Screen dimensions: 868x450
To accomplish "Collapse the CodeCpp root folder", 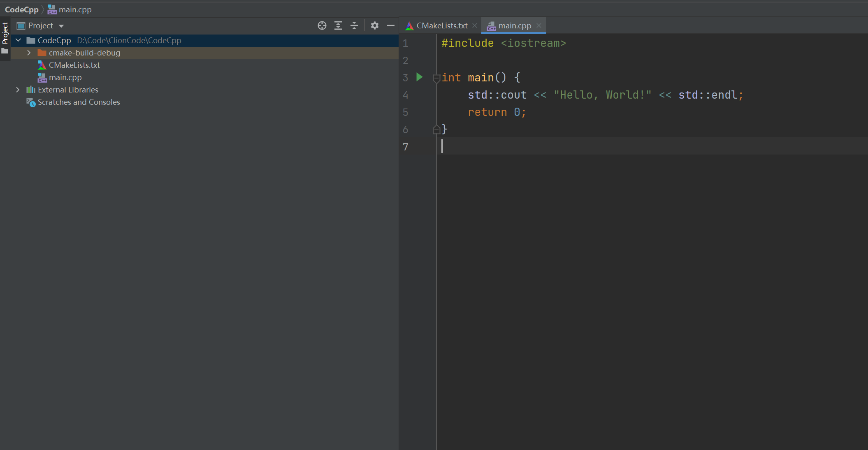I will point(18,40).
